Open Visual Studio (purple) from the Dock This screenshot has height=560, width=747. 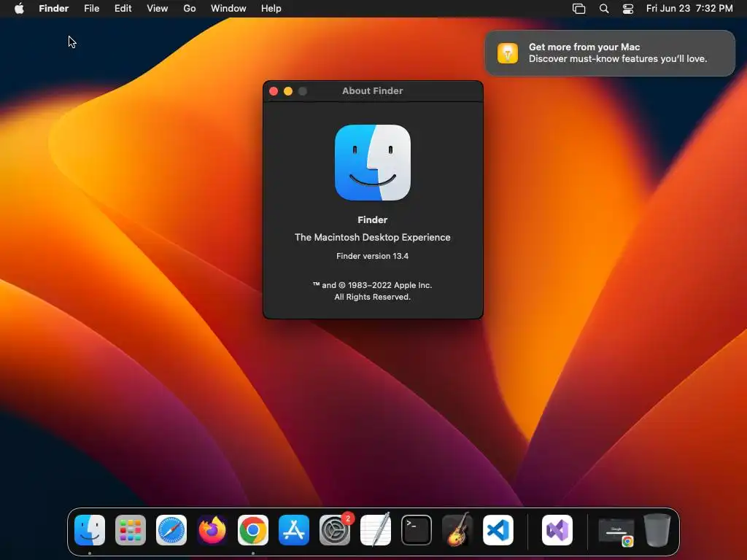click(x=557, y=530)
